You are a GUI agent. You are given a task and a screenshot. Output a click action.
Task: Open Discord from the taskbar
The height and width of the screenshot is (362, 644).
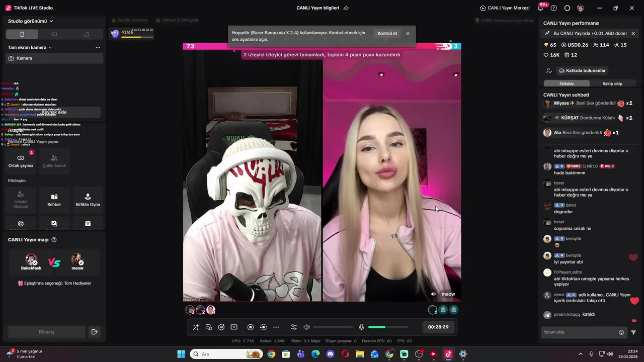(x=330, y=354)
